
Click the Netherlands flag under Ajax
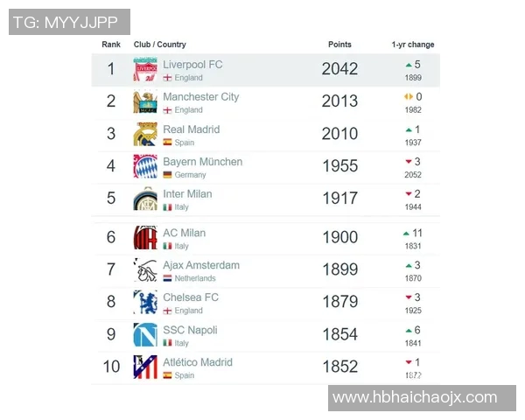[x=167, y=278]
